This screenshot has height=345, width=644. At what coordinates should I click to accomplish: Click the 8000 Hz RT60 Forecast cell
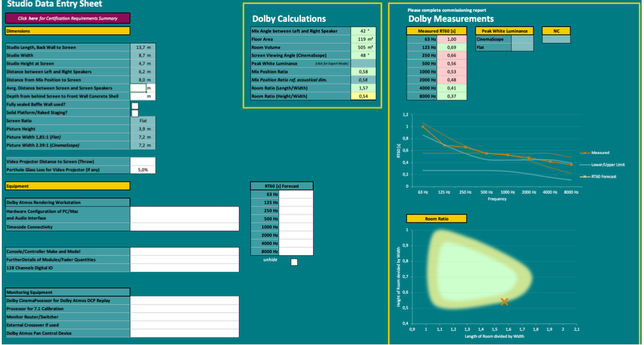click(x=296, y=252)
